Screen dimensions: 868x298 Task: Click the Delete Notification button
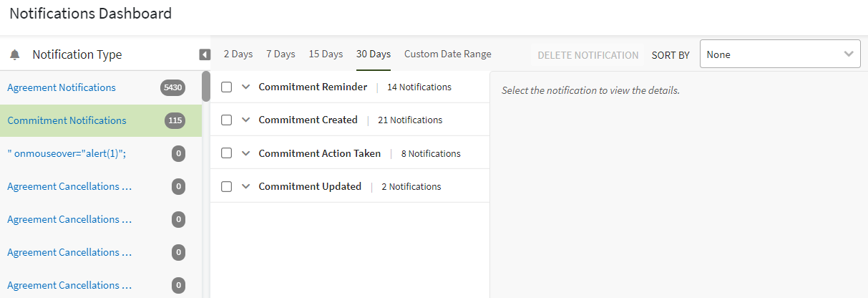coord(587,55)
